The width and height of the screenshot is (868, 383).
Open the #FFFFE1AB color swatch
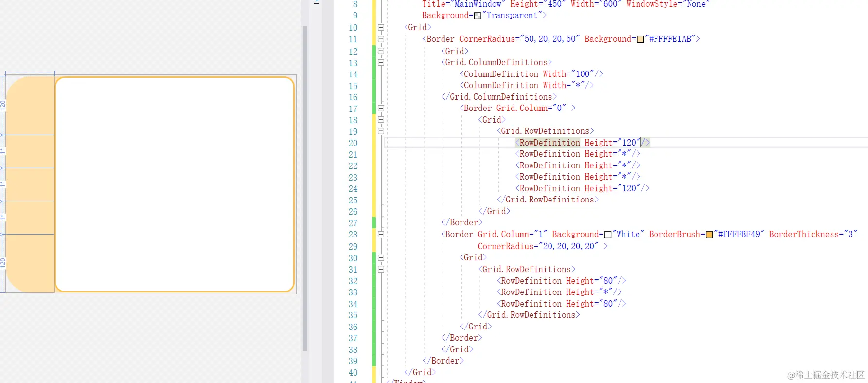click(640, 39)
